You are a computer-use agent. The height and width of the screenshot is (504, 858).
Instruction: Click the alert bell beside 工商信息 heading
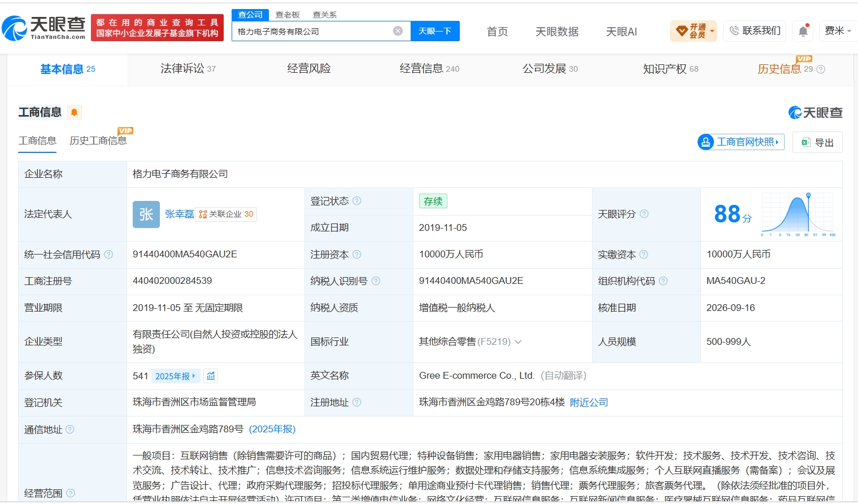(x=74, y=112)
